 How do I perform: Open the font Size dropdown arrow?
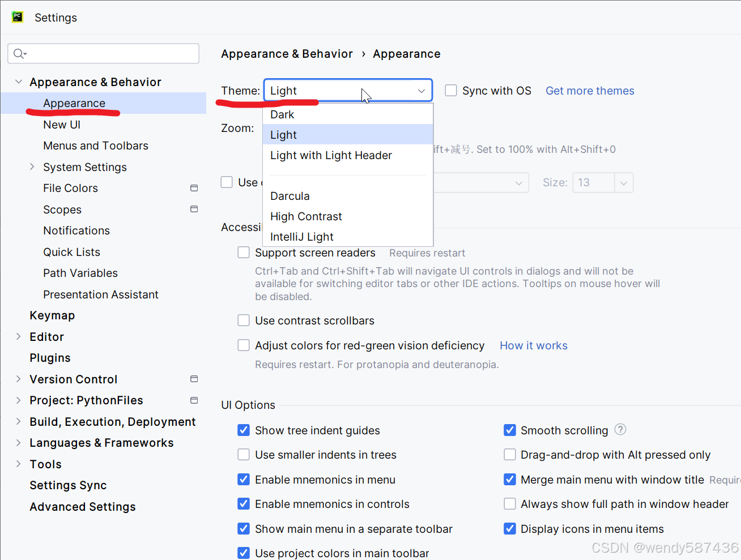click(624, 183)
